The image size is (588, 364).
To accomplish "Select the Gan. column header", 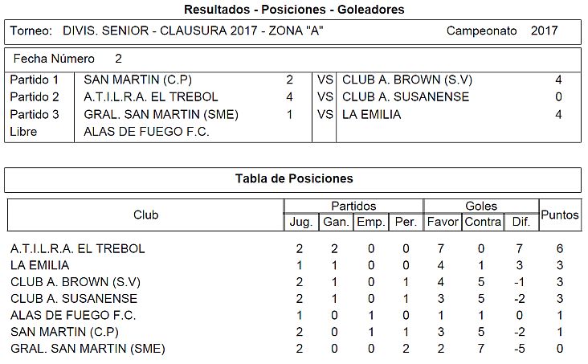I will click(x=336, y=222).
